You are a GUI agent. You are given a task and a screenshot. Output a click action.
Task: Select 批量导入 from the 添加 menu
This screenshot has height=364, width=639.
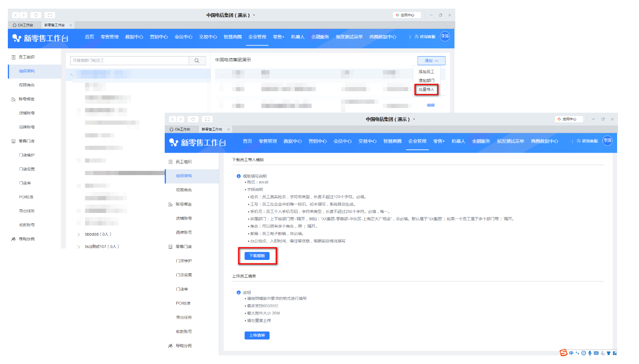click(x=426, y=90)
